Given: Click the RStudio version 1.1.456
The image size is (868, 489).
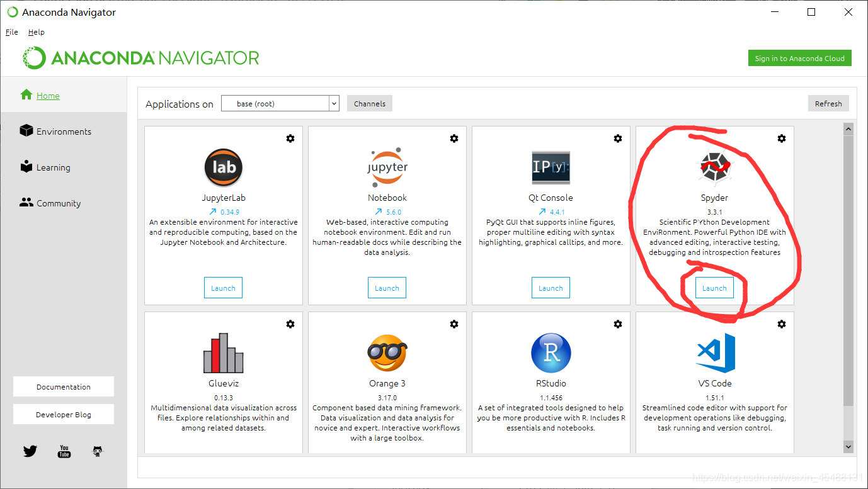Looking at the screenshot, I should pyautogui.click(x=551, y=398).
